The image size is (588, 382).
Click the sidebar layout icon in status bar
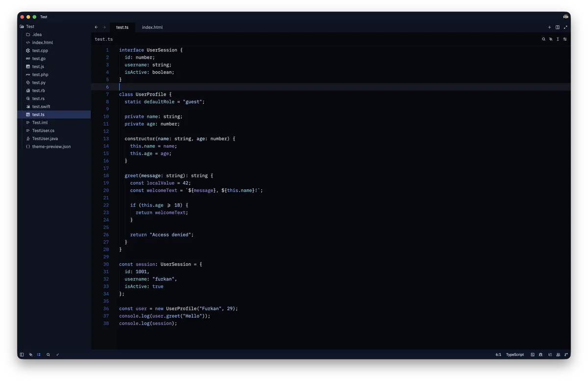tap(22, 355)
